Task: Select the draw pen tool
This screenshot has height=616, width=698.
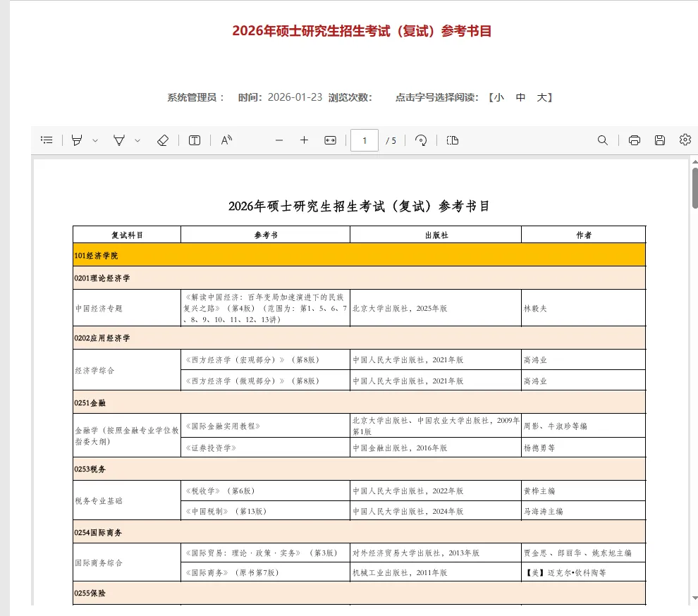Action: (x=119, y=140)
